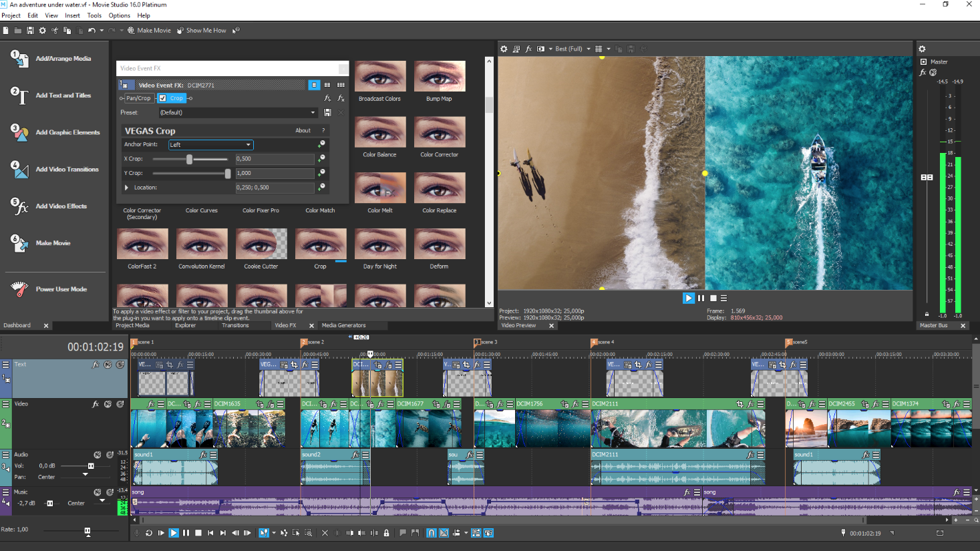
Task: Click the Split Screen View icon in the preview toolbar
Action: 541,49
